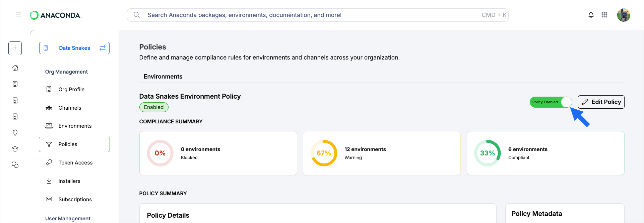Click the Data Snakes Environment Policy title
The height and width of the screenshot is (223, 644).
point(190,96)
